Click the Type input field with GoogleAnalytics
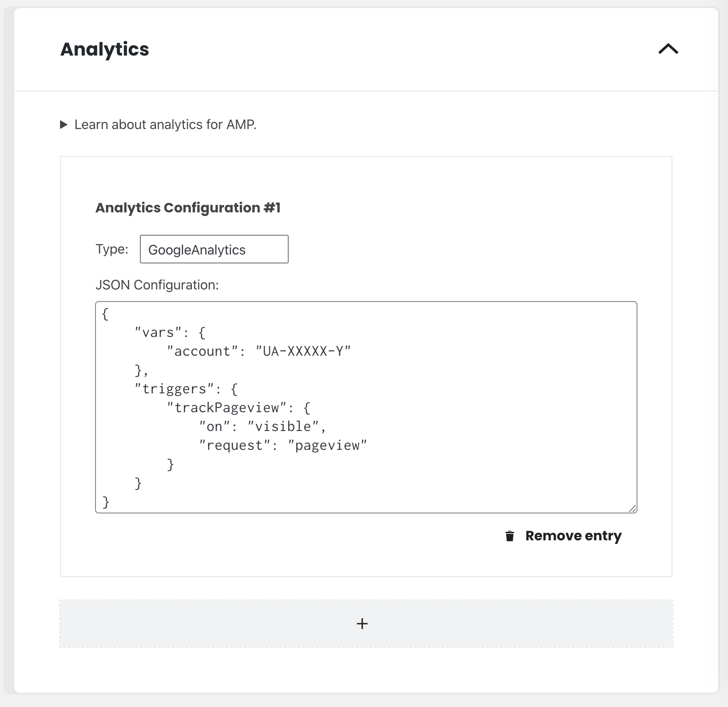Screen dimensions: 728x707 pyautogui.click(x=214, y=249)
